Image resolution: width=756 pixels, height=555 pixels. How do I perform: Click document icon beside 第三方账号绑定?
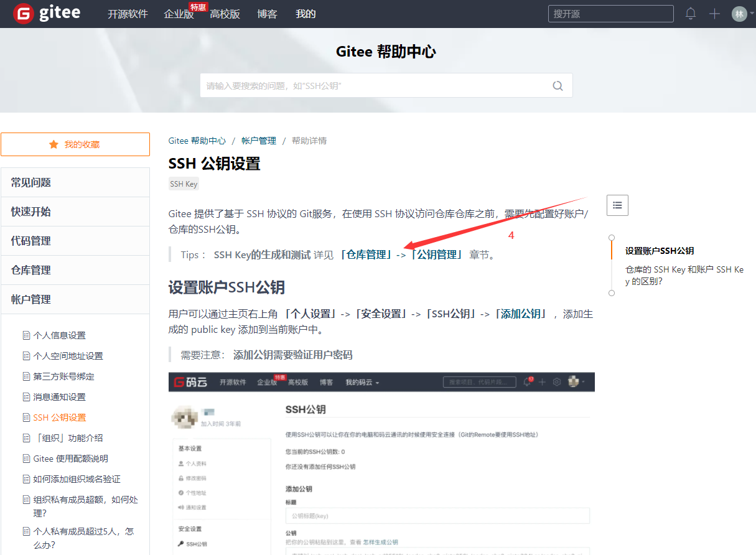pyautogui.click(x=26, y=376)
